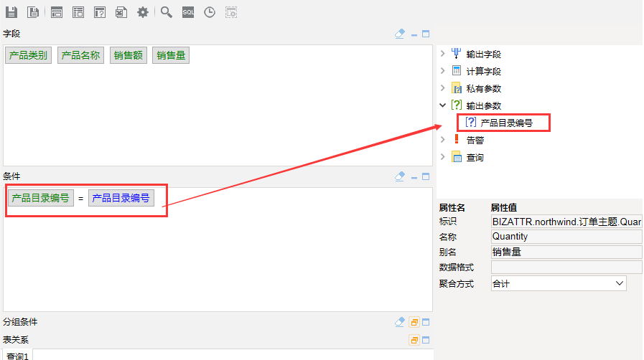The image size is (644, 360).
Task: Click blue 产品目录编号 condition parameter
Action: click(121, 198)
